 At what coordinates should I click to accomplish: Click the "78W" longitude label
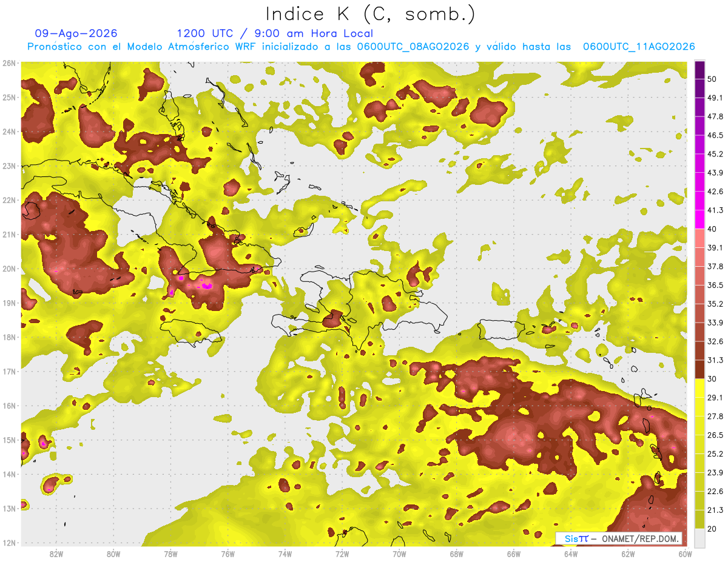(x=170, y=554)
